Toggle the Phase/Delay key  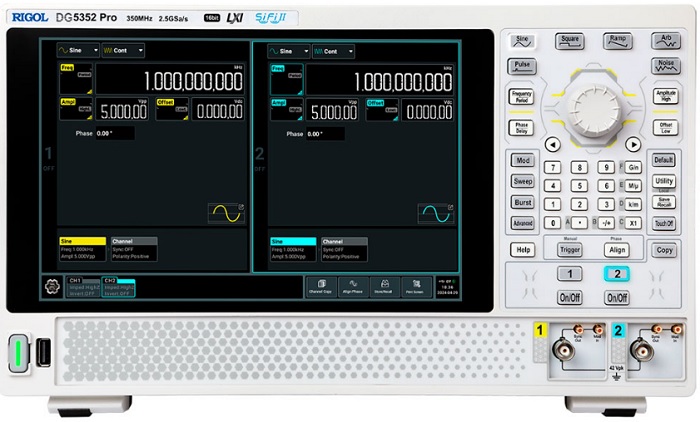(521, 128)
